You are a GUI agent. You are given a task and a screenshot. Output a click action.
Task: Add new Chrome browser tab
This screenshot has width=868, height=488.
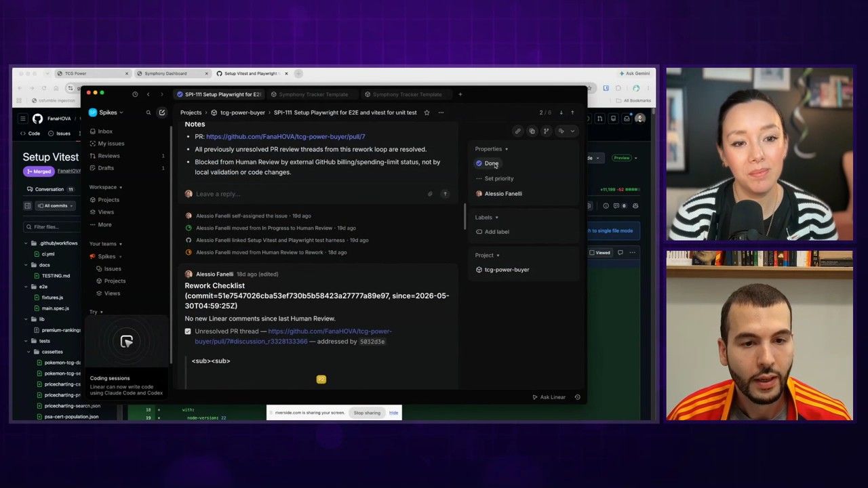tap(298, 73)
